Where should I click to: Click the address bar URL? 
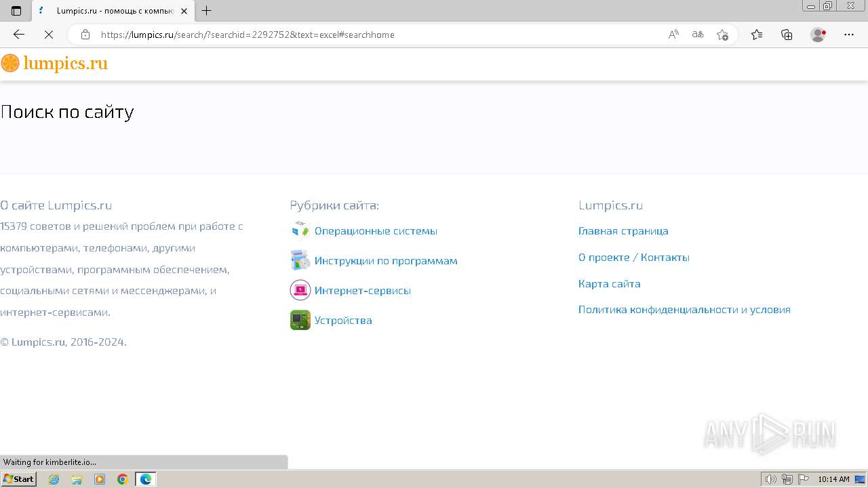coord(248,35)
